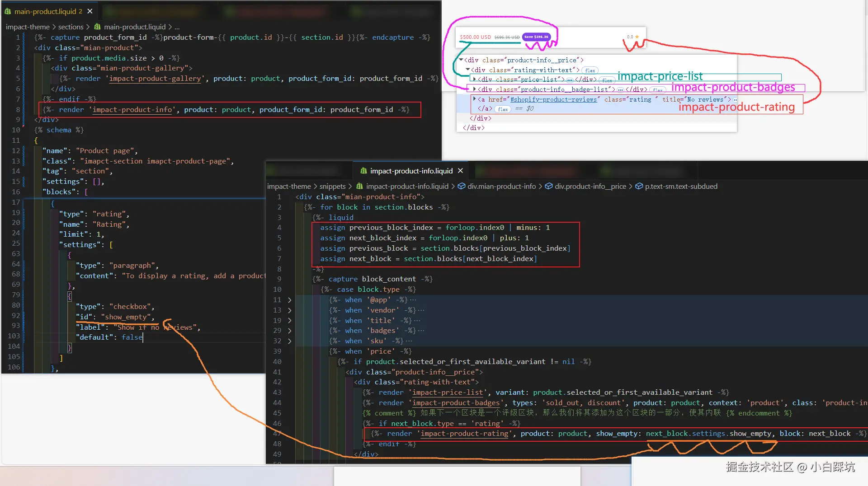Expand folded 'title' case at line 19
This screenshot has width=868, height=486.
[289, 321]
